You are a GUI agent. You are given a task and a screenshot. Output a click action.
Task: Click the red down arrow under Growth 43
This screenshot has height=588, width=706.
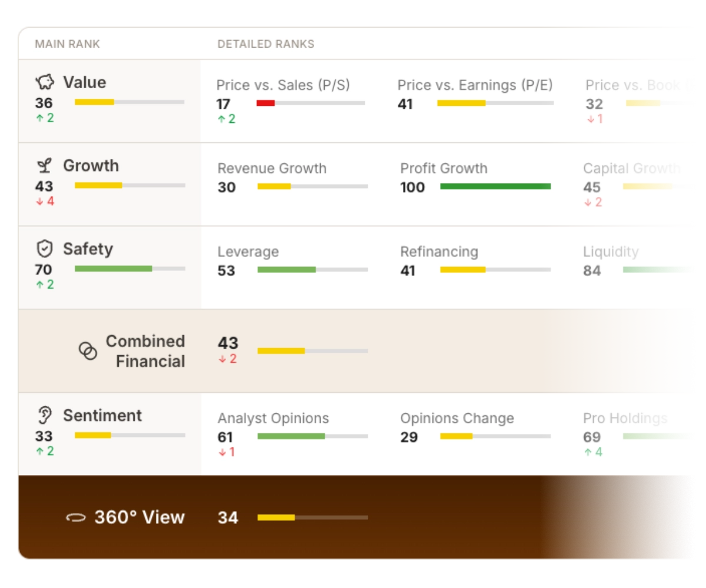(x=39, y=201)
